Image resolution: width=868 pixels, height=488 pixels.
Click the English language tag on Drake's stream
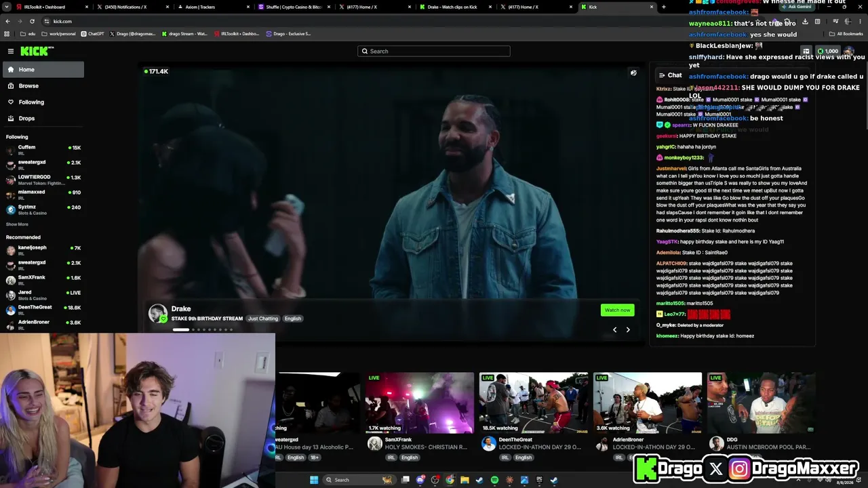[292, 319]
